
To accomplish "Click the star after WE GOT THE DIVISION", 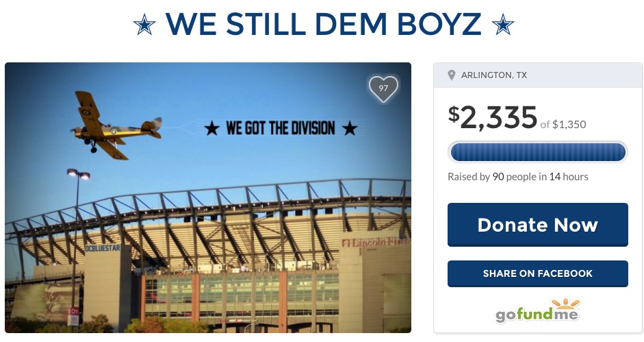I will [350, 128].
